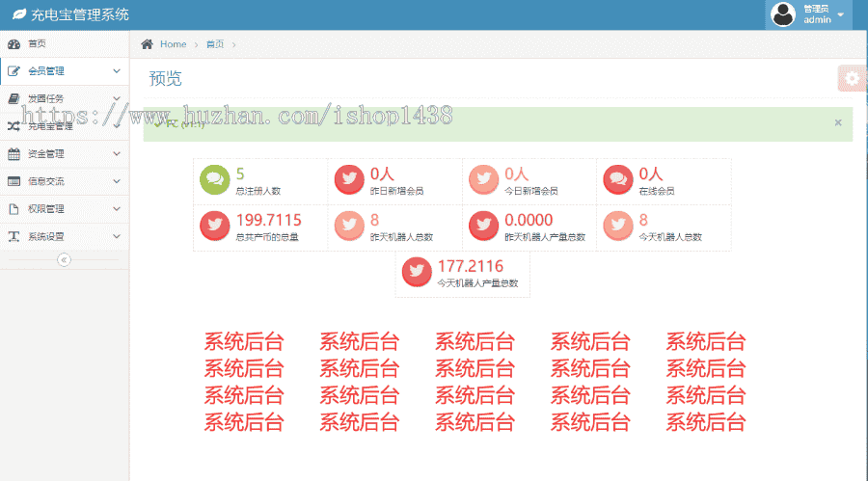868x481 pixels.
Task: Click the 177.2116 robot output value
Action: [x=471, y=266]
